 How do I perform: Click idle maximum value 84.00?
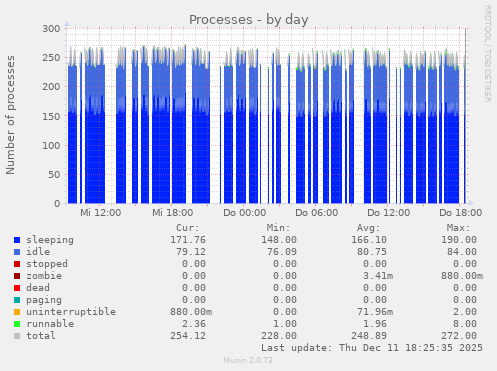462,252
